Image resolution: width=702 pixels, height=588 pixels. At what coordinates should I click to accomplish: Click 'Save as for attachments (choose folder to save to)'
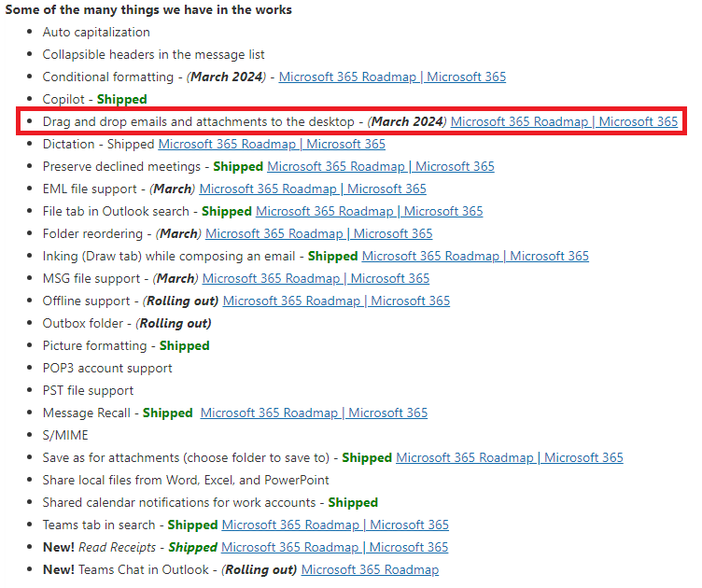[x=186, y=457]
